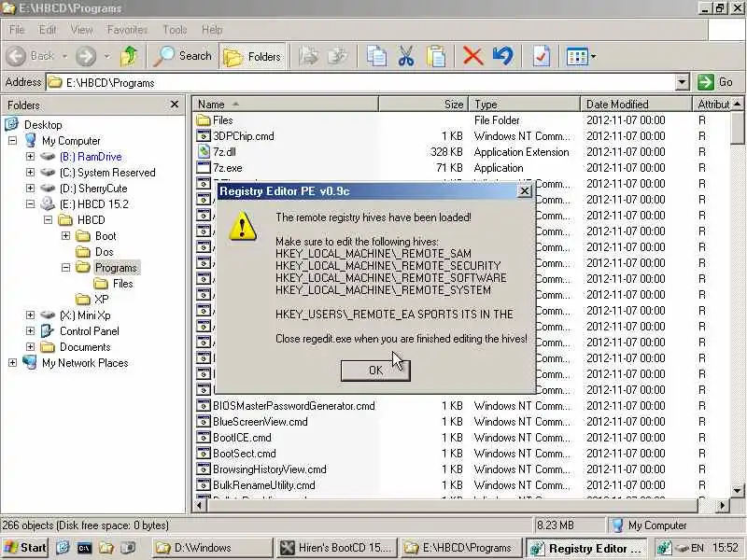
Task: Expand My Network Places node
Action: tap(12, 363)
